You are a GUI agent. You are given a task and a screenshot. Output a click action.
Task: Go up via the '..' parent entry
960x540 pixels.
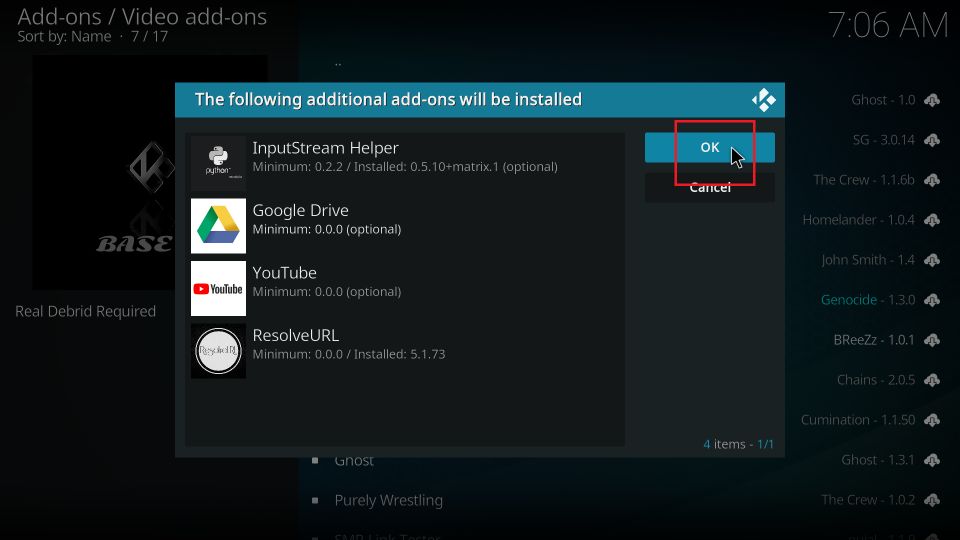pyautogui.click(x=338, y=63)
